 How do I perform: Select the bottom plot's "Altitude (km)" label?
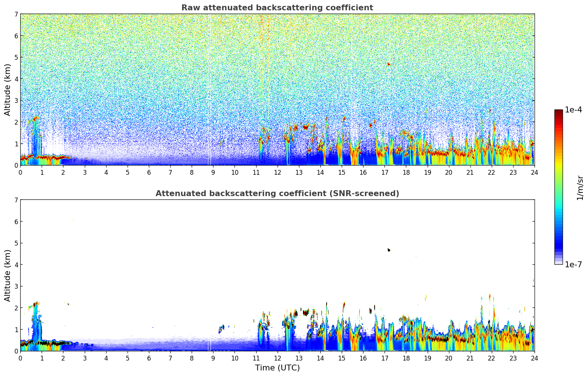[x=8, y=275]
